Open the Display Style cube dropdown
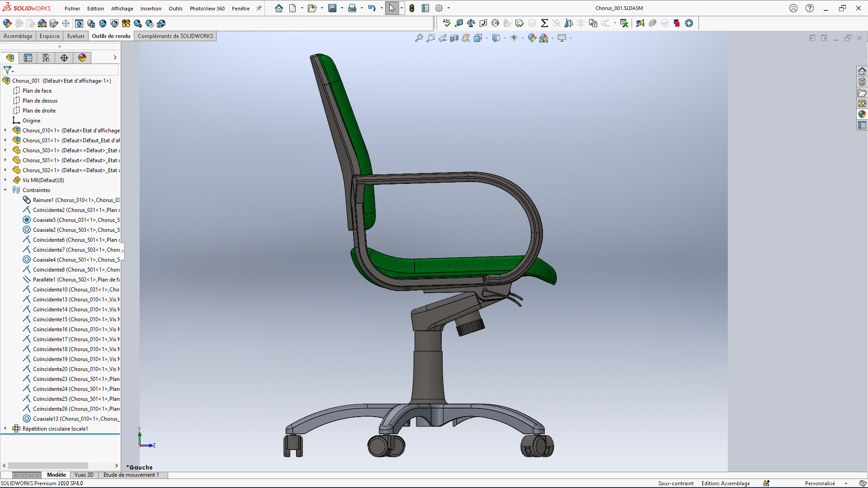This screenshot has width=868, height=488. [505, 38]
